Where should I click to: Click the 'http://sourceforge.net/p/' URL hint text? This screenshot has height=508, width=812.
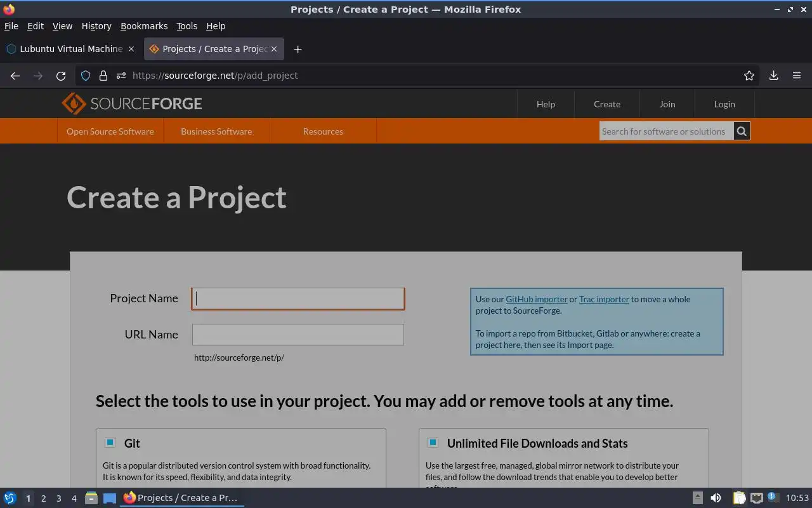pos(239,358)
